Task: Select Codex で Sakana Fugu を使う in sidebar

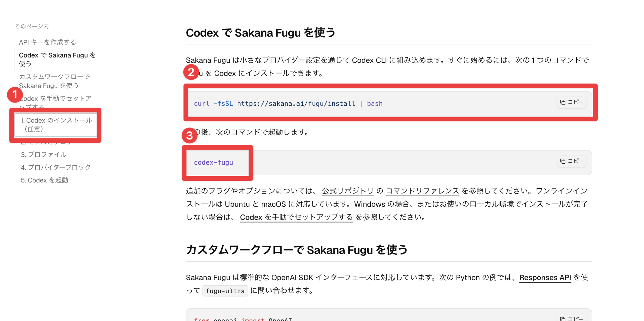Action: point(57,59)
